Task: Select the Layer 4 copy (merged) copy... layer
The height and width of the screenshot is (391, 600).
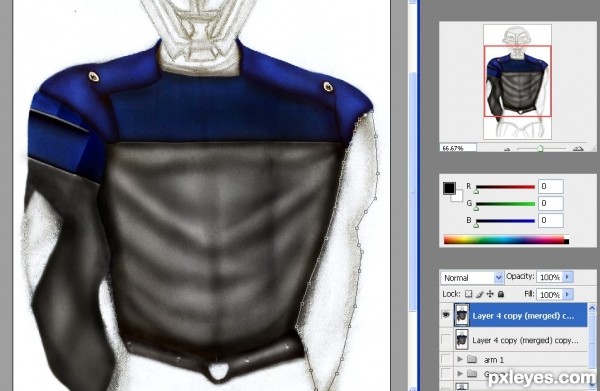Action: [x=520, y=340]
